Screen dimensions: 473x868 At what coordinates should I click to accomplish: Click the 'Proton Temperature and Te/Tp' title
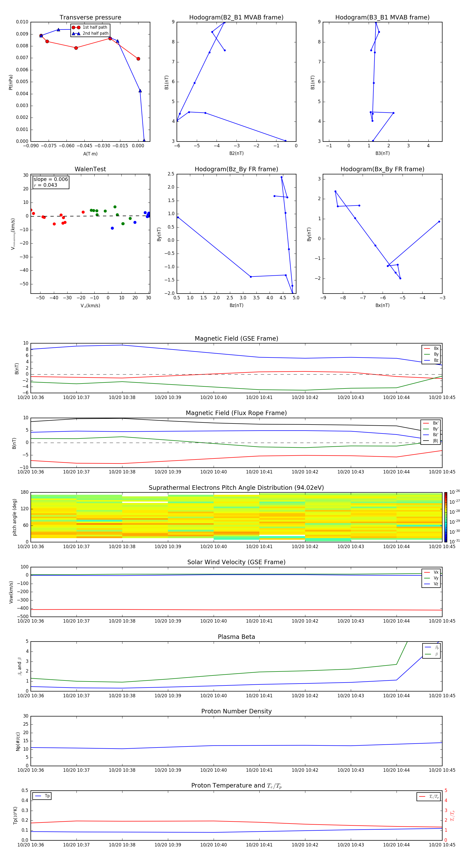[x=236, y=786]
